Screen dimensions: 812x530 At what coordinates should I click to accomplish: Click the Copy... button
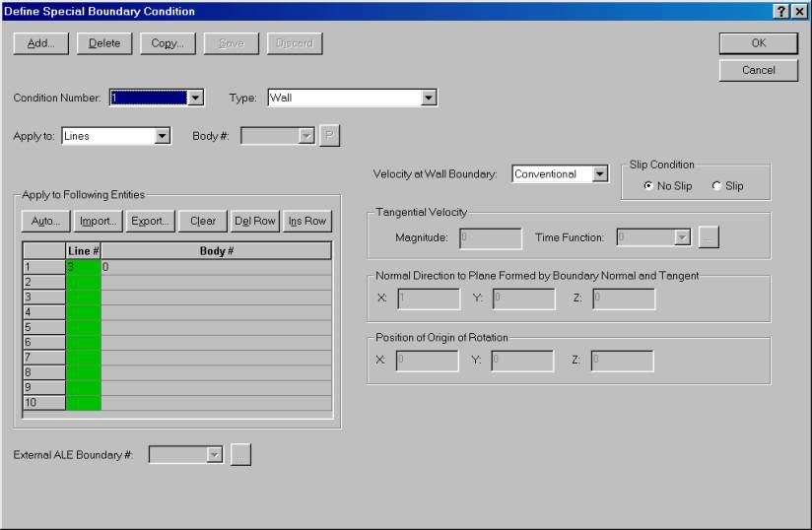168,43
